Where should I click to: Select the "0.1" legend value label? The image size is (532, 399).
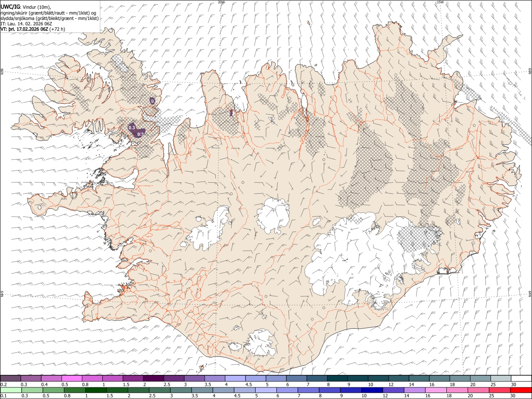tap(3, 396)
